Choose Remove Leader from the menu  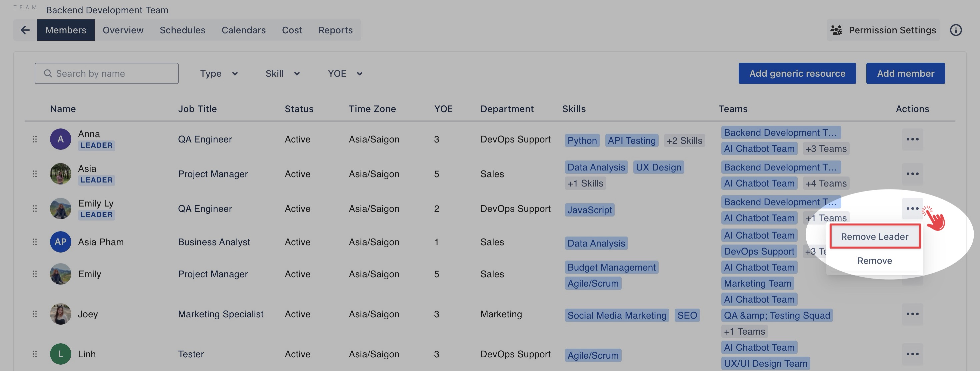pyautogui.click(x=874, y=237)
